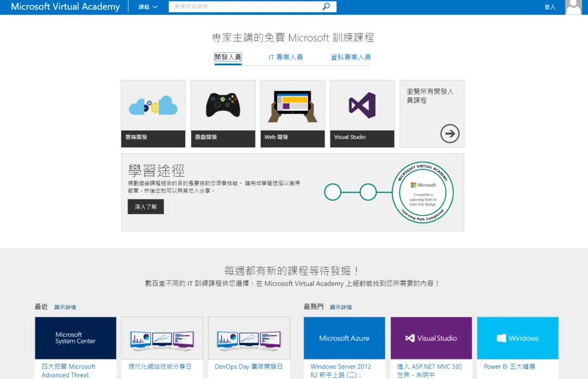Open the Power BI 五大精選 link
Screen dimensions: 588x379
click(x=509, y=366)
